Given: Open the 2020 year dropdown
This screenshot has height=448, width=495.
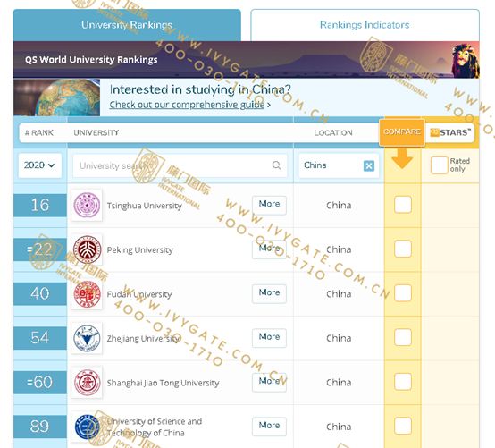Looking at the screenshot, I should point(40,165).
